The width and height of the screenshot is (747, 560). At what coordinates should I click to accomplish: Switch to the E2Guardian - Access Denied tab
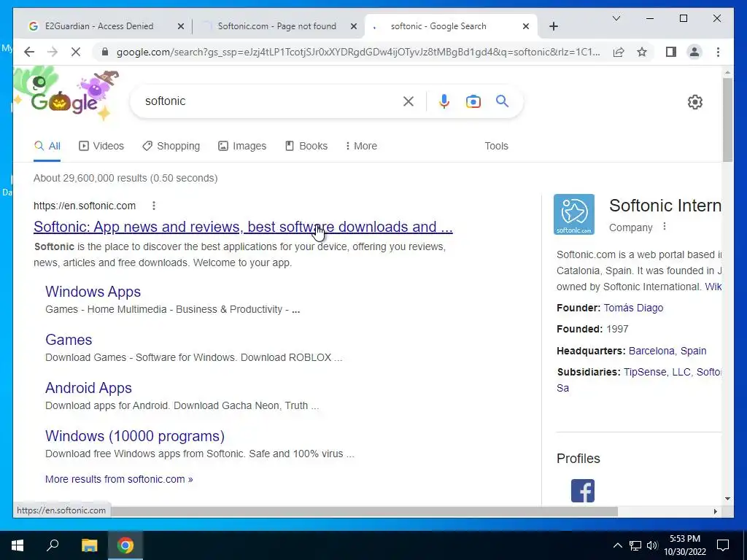coord(99,26)
